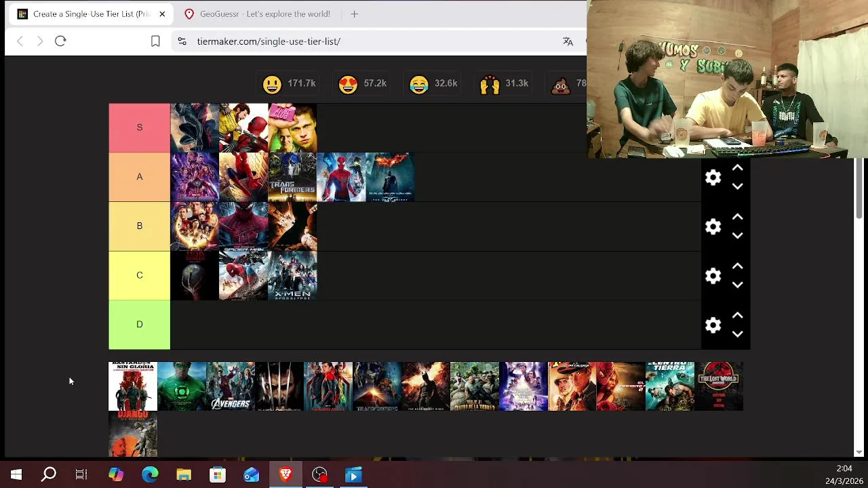Go forward to the next page
Viewport: 868px width, 488px height.
[x=40, y=41]
